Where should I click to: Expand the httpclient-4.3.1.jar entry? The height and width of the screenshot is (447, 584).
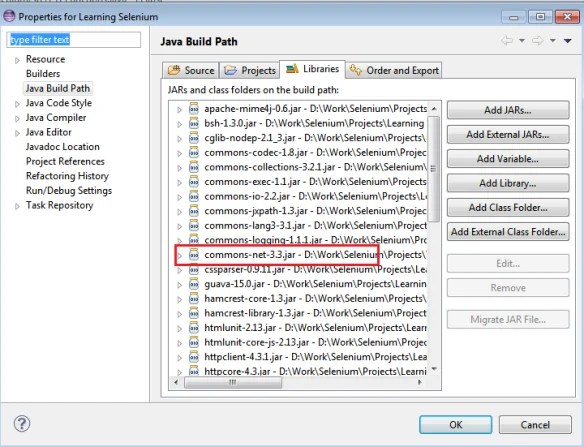point(179,358)
